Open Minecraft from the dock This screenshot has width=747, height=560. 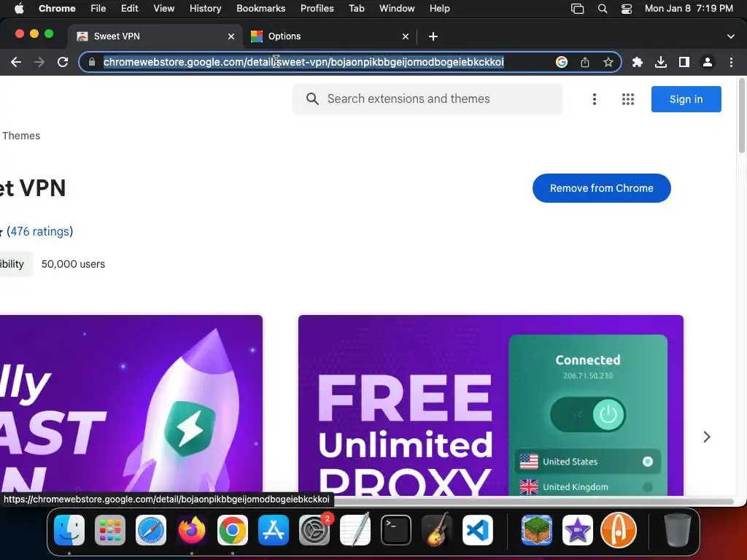536,530
